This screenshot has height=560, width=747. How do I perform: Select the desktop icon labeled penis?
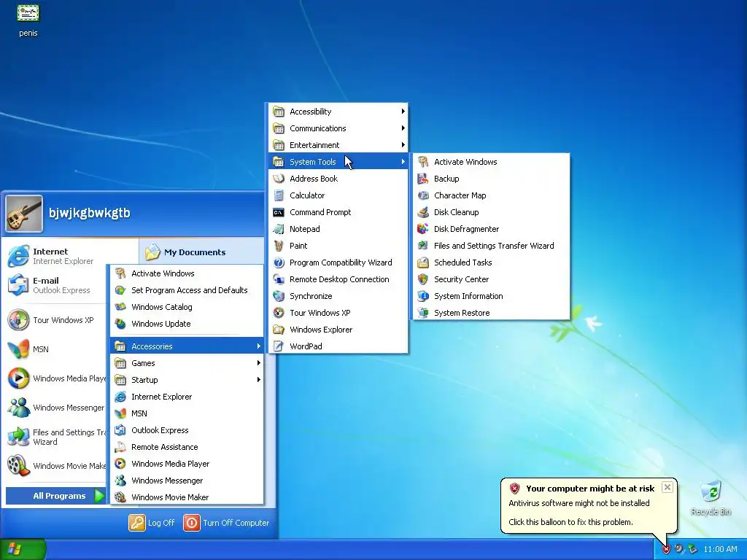28,20
